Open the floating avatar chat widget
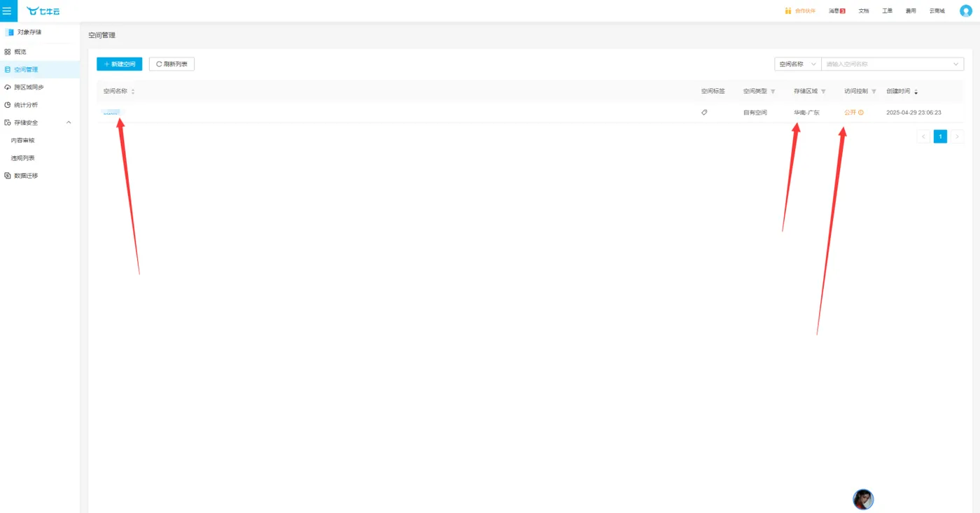This screenshot has height=513, width=980. click(x=863, y=499)
